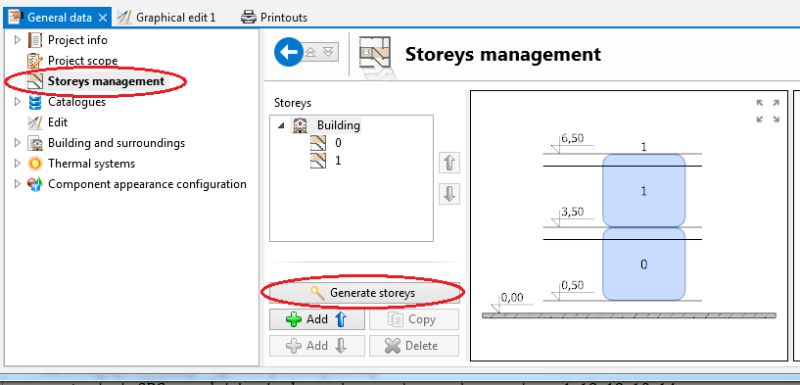This screenshot has height=385, width=800.
Task: Click the storey 0 stairs icon
Action: [x=318, y=143]
